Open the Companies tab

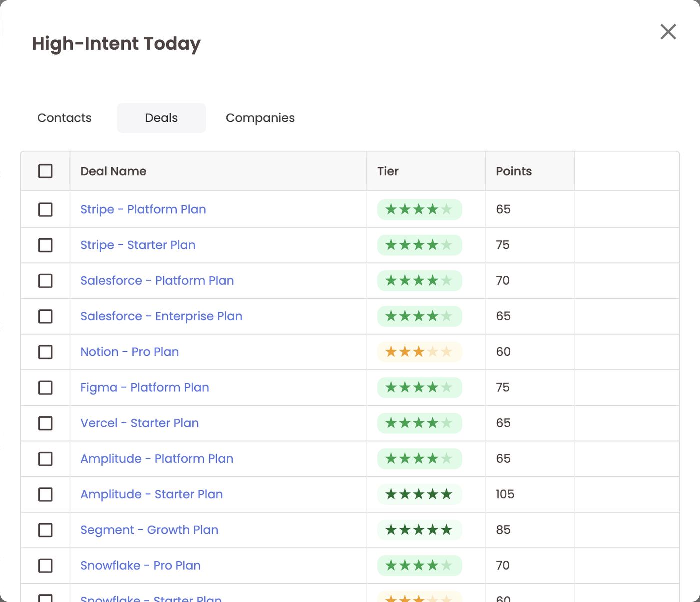260,118
